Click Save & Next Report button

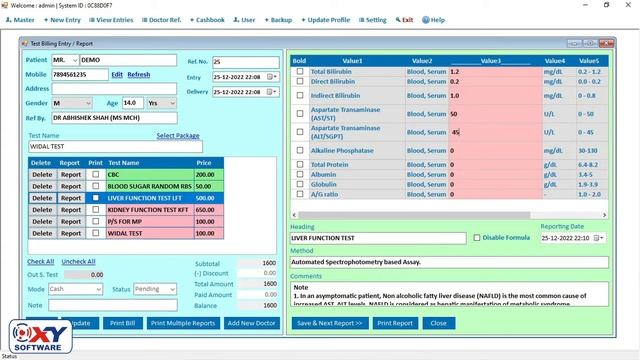click(x=330, y=323)
